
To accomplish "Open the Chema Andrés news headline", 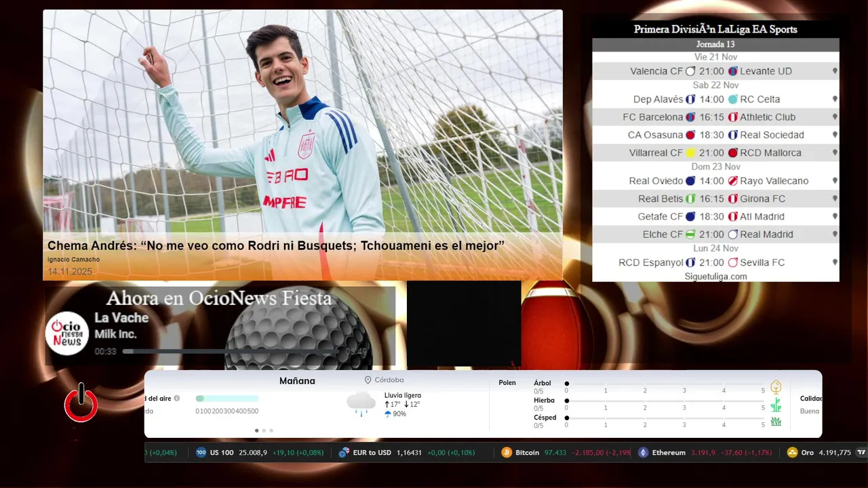I will point(276,245).
